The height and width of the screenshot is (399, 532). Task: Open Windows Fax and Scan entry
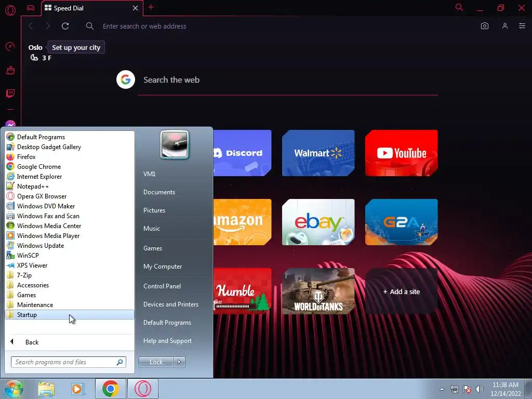(x=70, y=216)
